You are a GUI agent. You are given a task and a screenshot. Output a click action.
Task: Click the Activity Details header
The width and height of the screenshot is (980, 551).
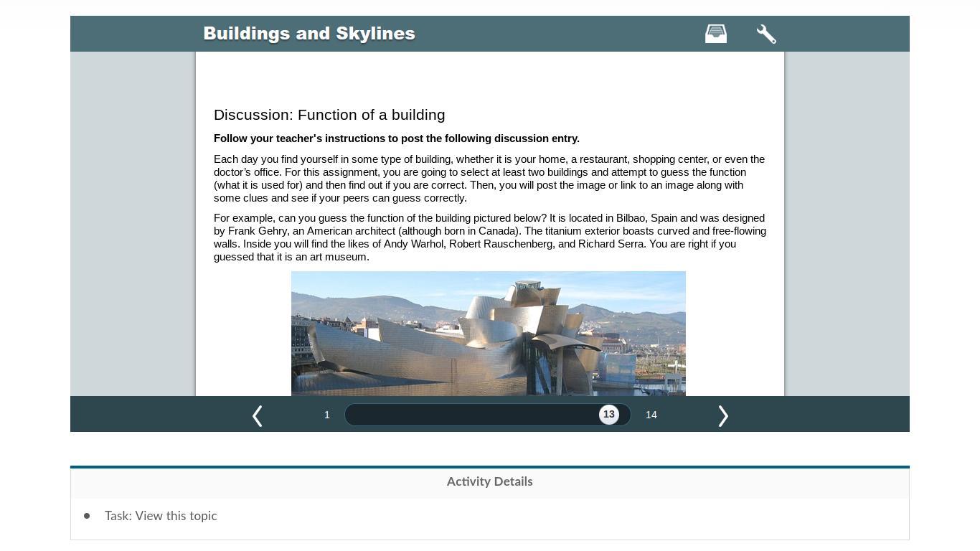coord(490,481)
